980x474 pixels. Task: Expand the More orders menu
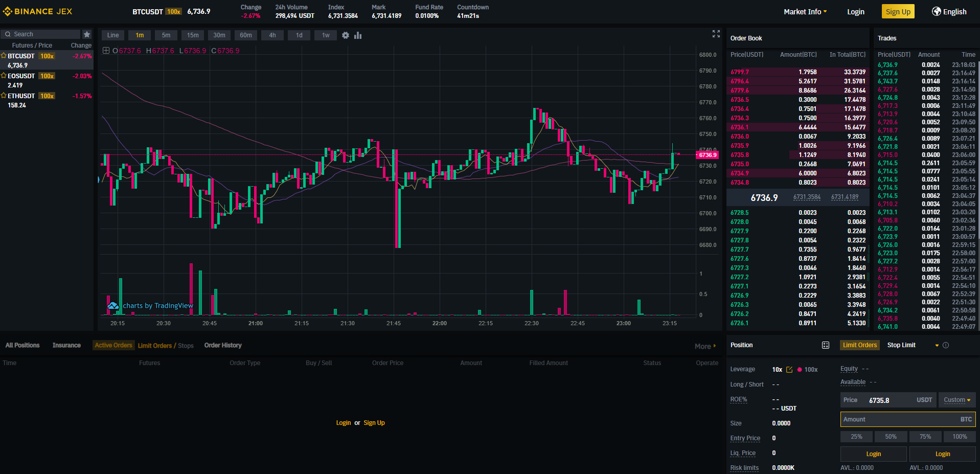tap(705, 346)
